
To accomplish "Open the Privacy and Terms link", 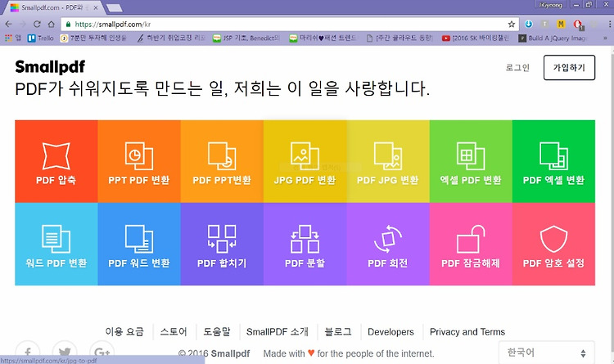I will 467,332.
